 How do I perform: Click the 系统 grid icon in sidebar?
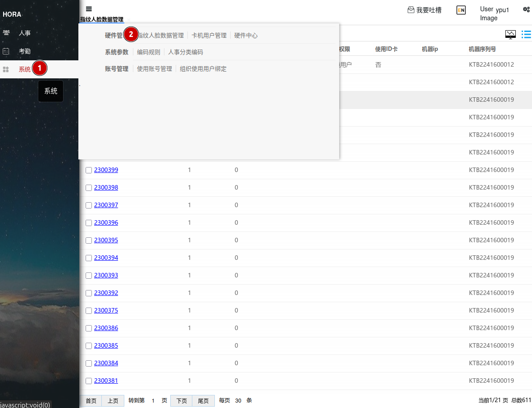click(6, 69)
